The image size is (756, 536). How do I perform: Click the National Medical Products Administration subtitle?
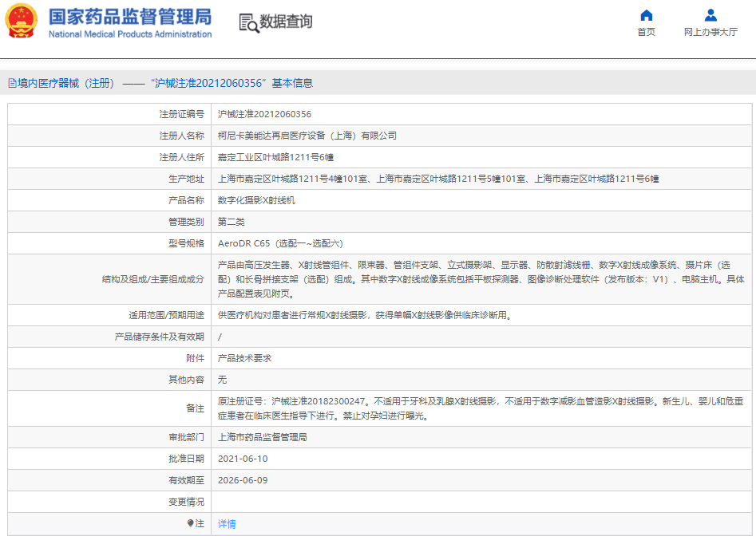click(130, 34)
